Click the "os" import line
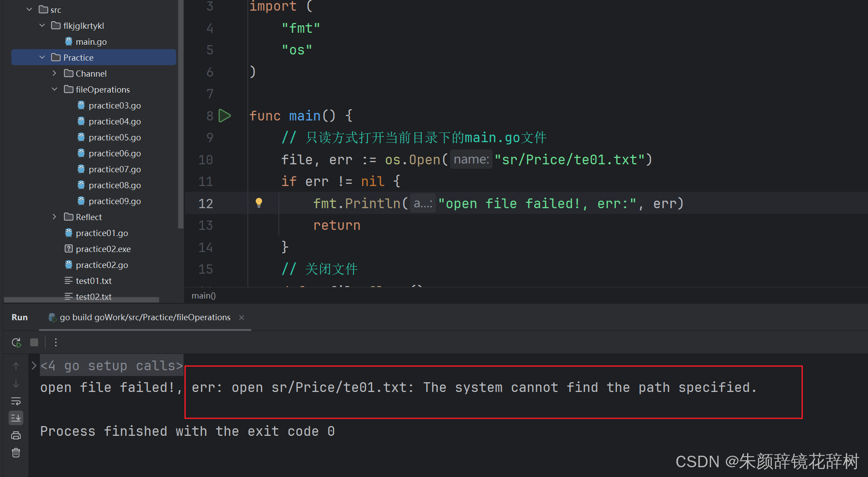The width and height of the screenshot is (868, 477). (x=297, y=50)
